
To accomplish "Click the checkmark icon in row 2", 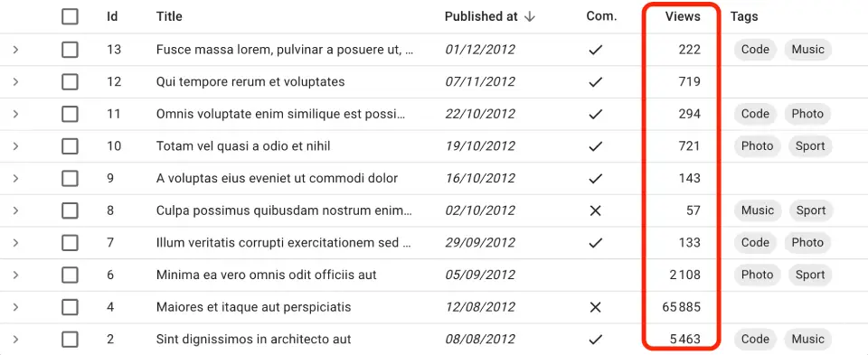I will click(595, 340).
